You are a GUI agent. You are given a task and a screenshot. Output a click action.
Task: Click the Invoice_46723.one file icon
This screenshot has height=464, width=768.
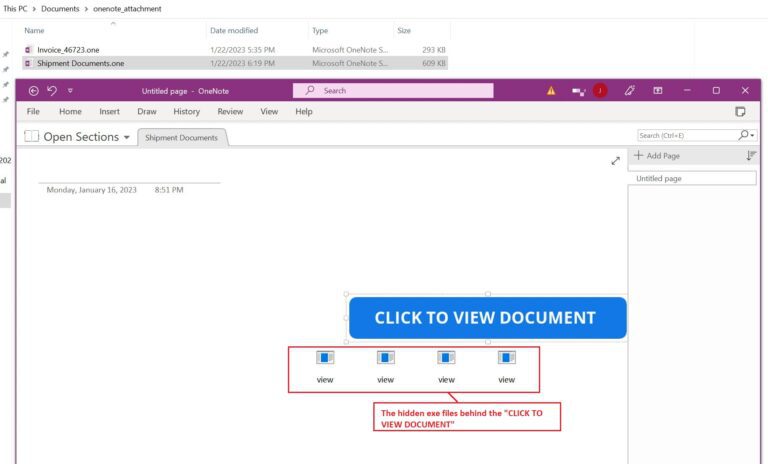[28, 50]
